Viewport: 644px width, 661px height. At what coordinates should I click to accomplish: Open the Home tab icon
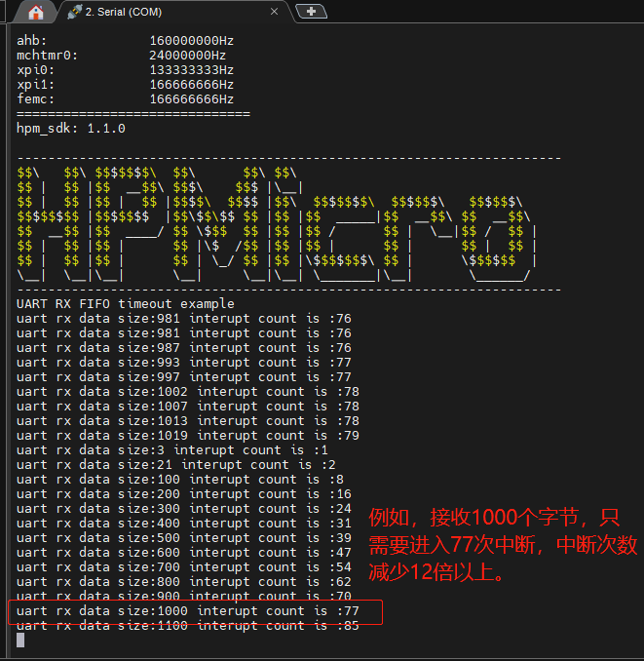(36, 13)
